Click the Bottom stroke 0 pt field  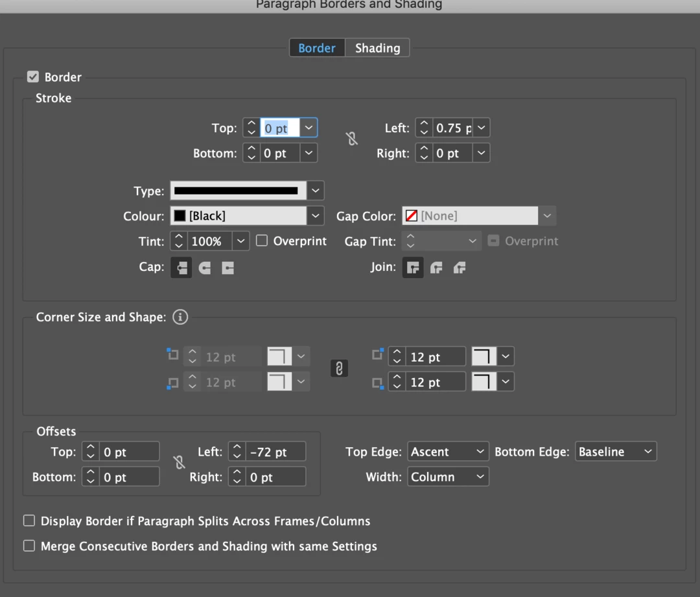click(x=280, y=153)
